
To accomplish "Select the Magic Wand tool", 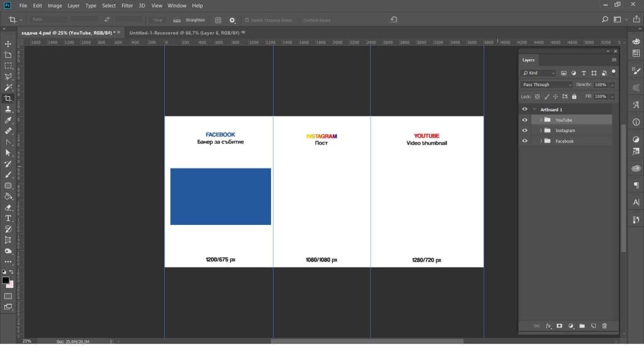I will 8,87.
